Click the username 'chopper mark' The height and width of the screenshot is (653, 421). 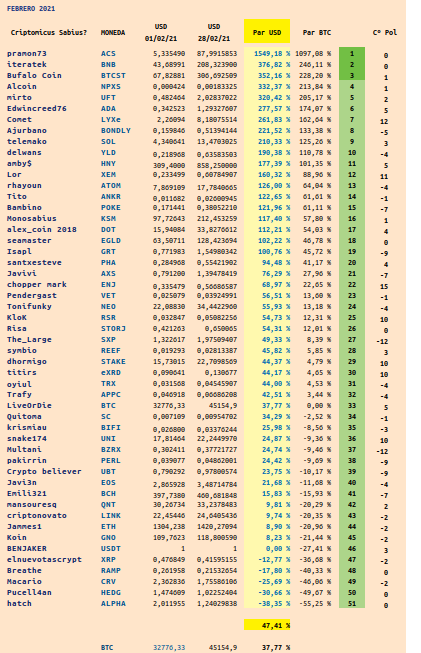[x=37, y=284]
